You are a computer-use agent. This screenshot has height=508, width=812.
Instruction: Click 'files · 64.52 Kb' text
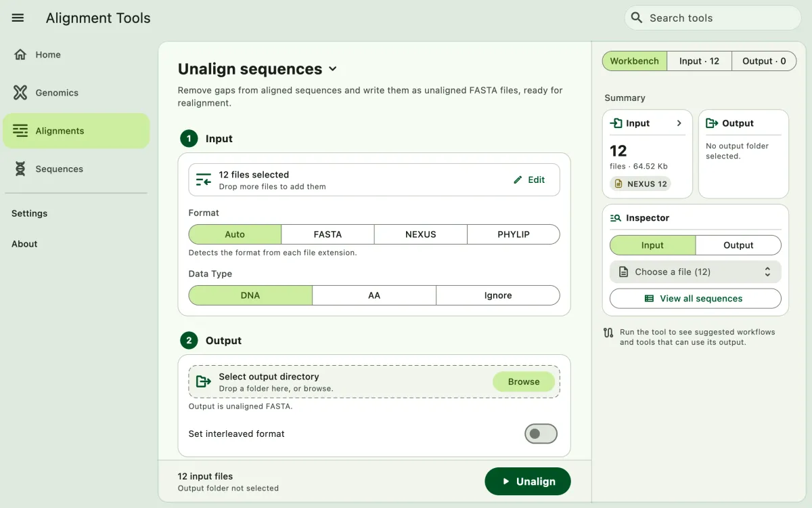639,167
